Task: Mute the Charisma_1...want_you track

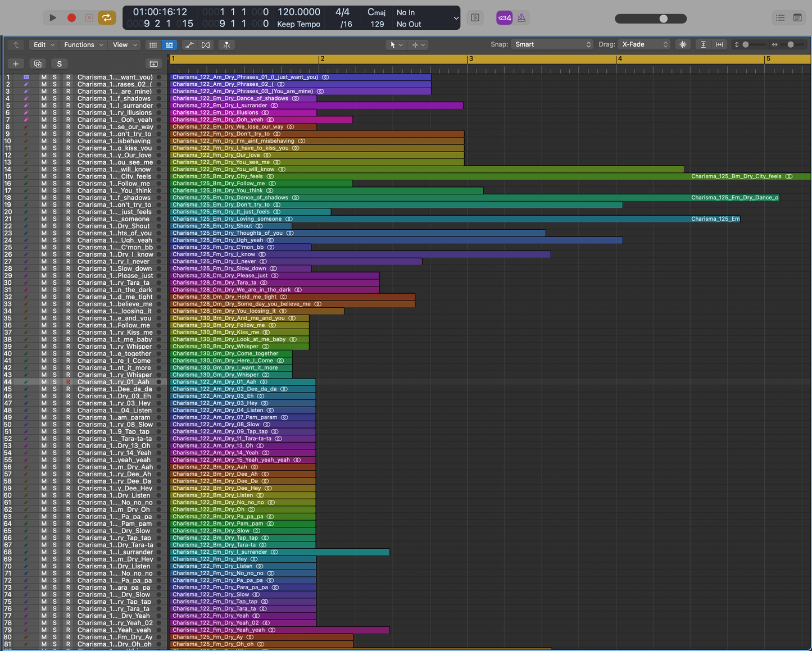Action: pyautogui.click(x=43, y=77)
